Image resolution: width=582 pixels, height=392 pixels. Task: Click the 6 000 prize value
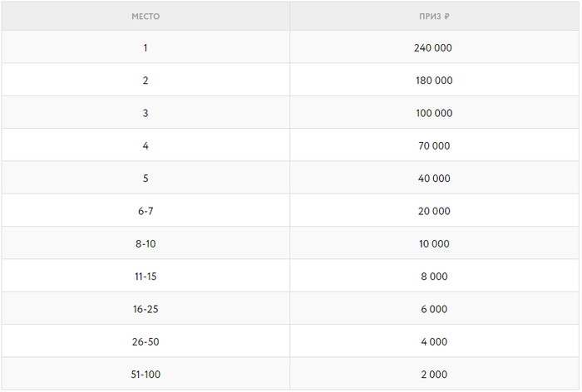[433, 309]
